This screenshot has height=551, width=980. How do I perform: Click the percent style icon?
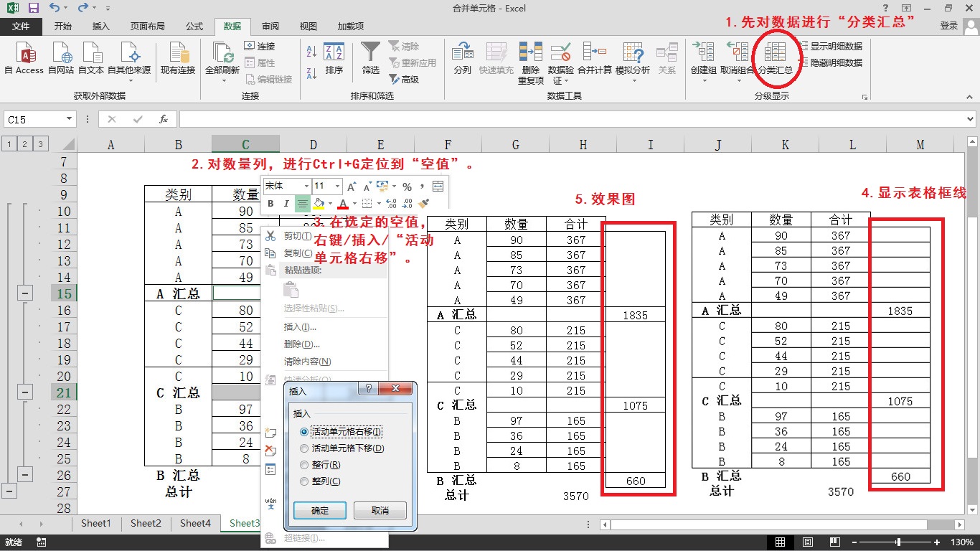(x=407, y=187)
